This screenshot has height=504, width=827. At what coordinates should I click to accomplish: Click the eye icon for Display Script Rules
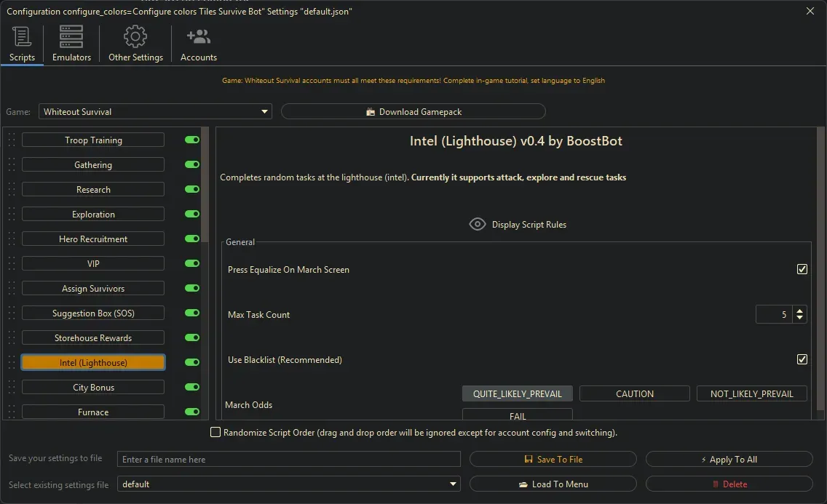(477, 224)
